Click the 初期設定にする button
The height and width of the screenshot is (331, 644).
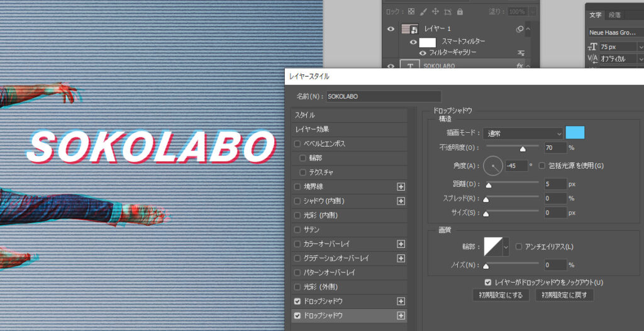501,295
